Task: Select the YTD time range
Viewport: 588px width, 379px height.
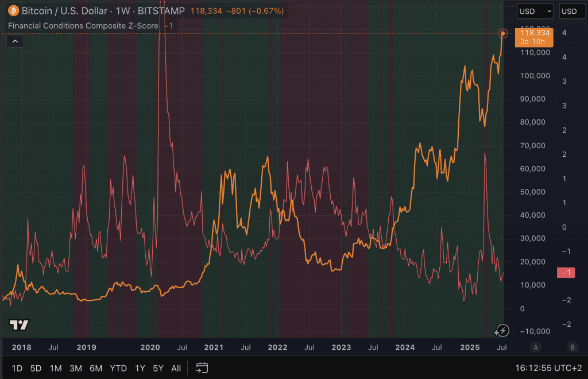Action: click(118, 368)
